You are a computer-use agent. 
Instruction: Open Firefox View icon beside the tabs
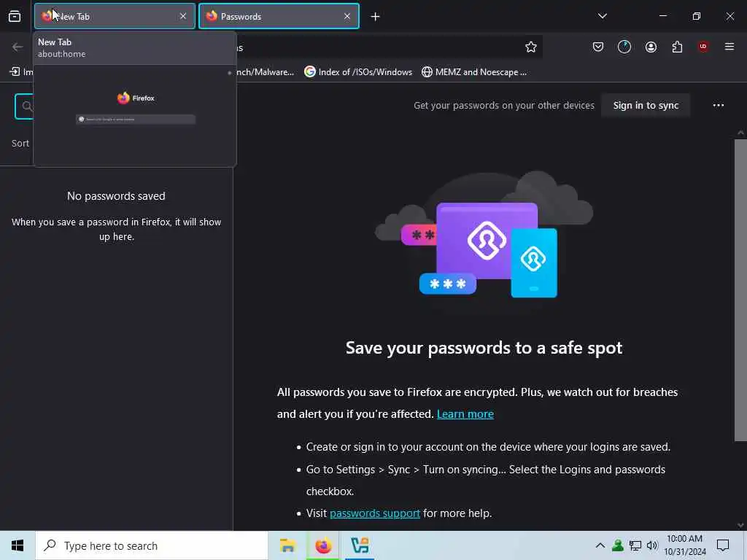pos(15,16)
